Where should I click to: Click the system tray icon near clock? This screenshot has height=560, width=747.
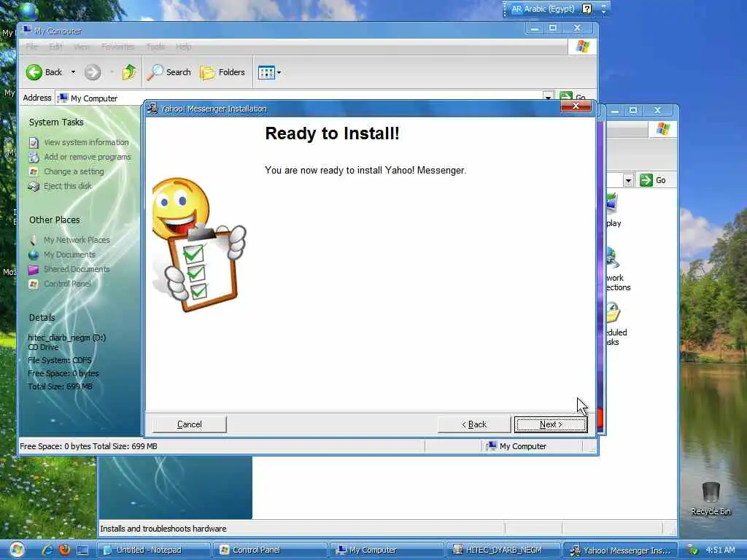point(693,551)
